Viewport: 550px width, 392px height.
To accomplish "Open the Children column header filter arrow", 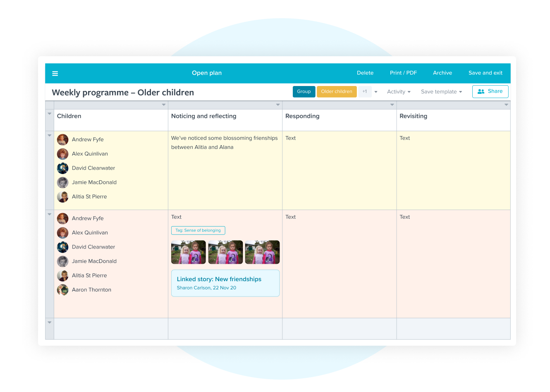I will pos(164,105).
